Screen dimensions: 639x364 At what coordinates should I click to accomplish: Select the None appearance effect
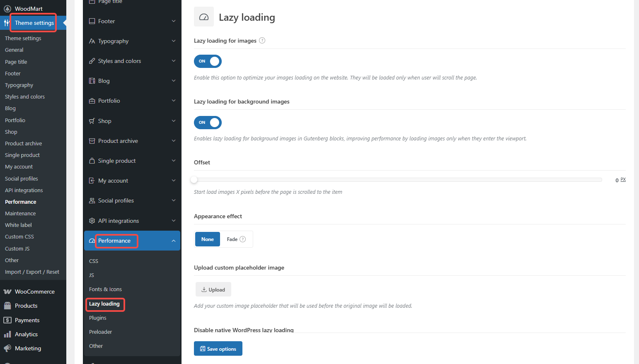pos(208,239)
